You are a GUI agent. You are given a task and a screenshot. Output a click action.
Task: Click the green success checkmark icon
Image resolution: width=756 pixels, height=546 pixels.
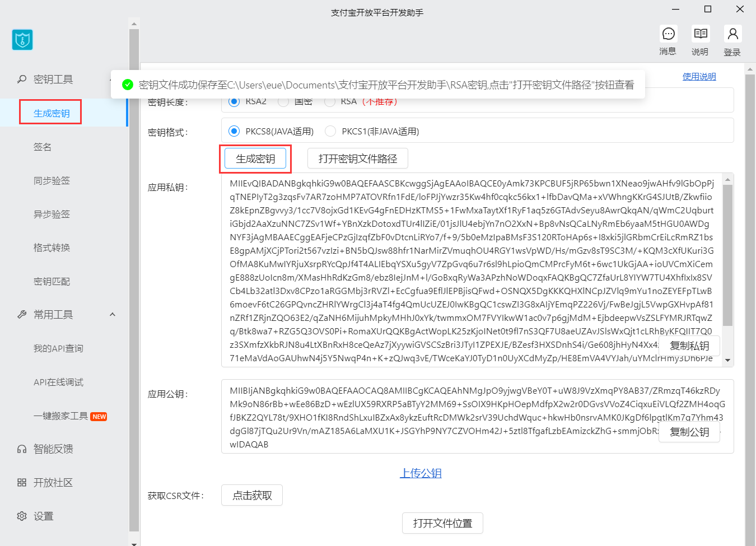(x=128, y=85)
